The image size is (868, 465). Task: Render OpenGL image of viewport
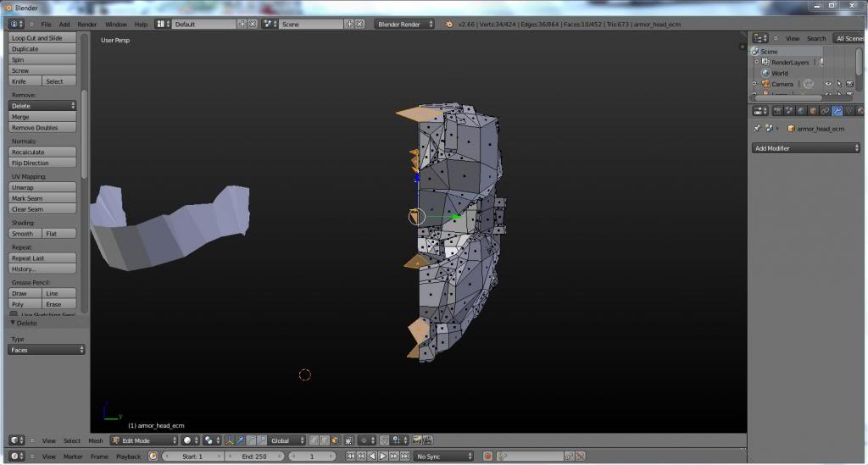point(416,440)
